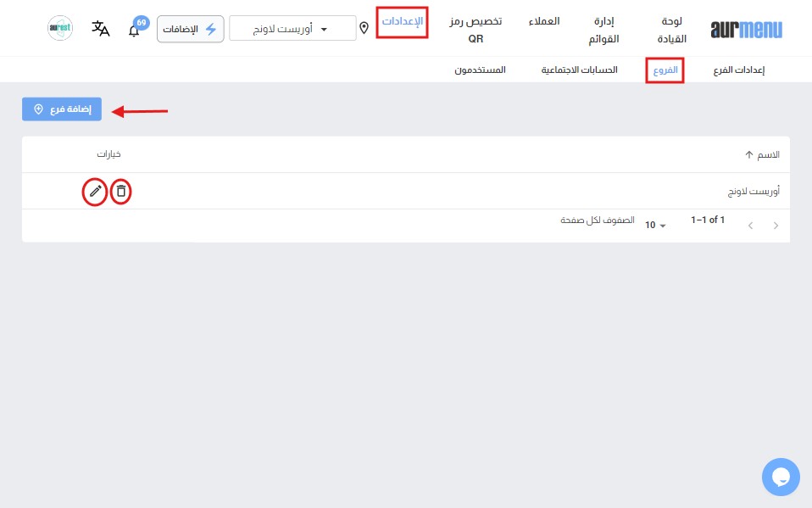Open the chat support bubble
812x508 pixels.
(x=781, y=477)
